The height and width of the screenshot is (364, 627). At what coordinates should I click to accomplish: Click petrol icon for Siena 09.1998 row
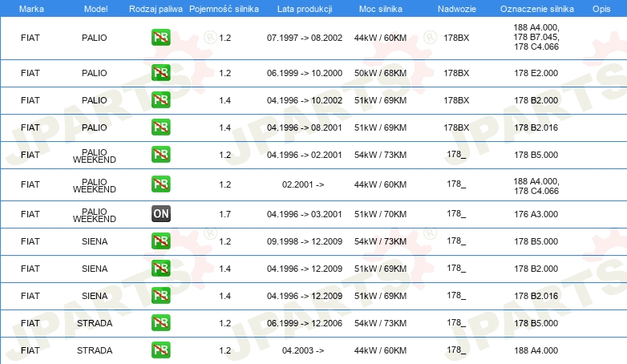(160, 241)
